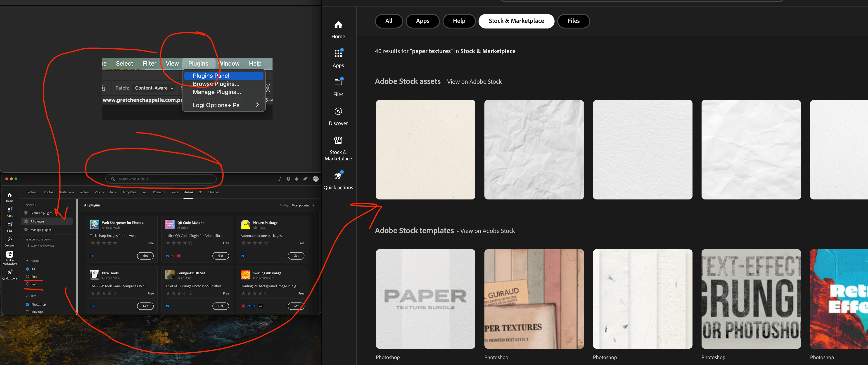Viewport: 868px width, 365px height.
Task: Click the Picture Package plugin icon
Action: click(245, 224)
